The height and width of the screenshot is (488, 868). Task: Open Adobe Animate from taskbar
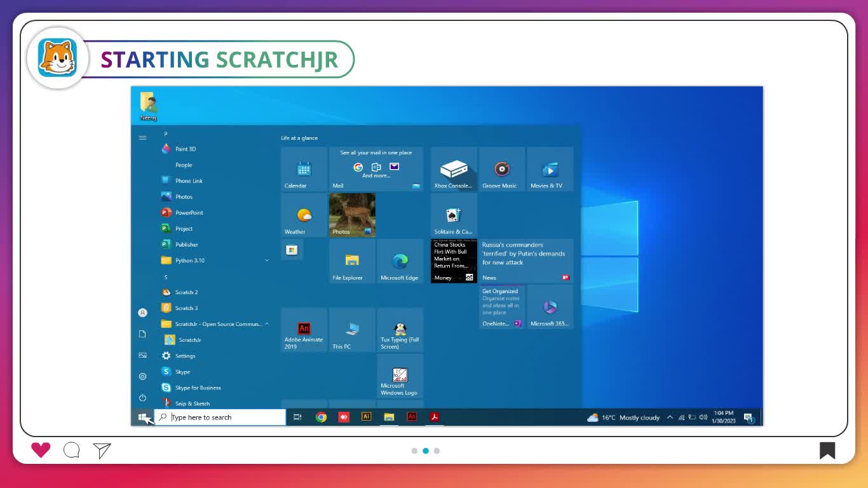(412, 417)
